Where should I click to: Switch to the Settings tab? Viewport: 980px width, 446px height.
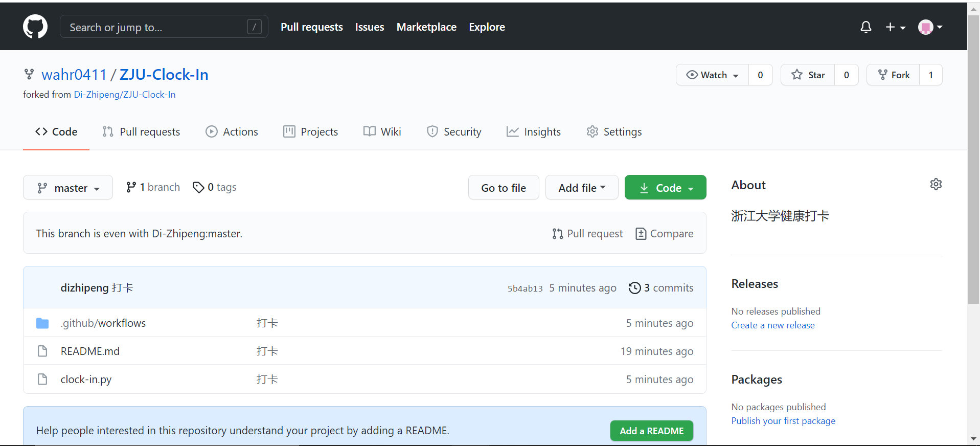[614, 132]
